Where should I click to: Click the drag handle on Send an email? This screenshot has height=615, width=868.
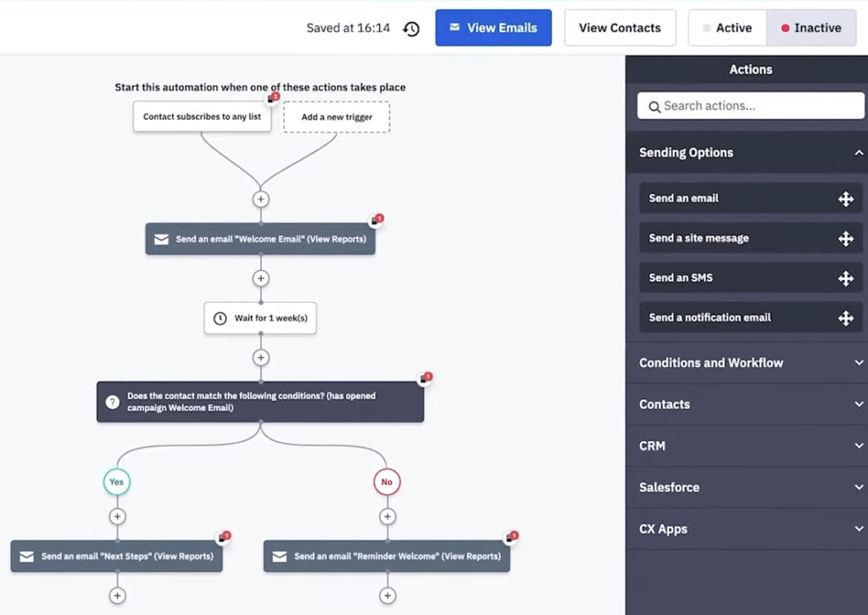click(845, 198)
